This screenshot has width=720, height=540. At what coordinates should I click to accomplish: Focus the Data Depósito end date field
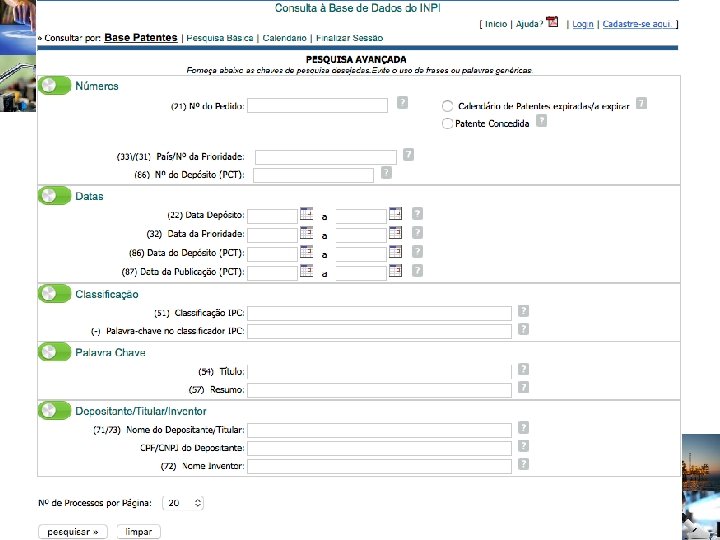(x=361, y=216)
